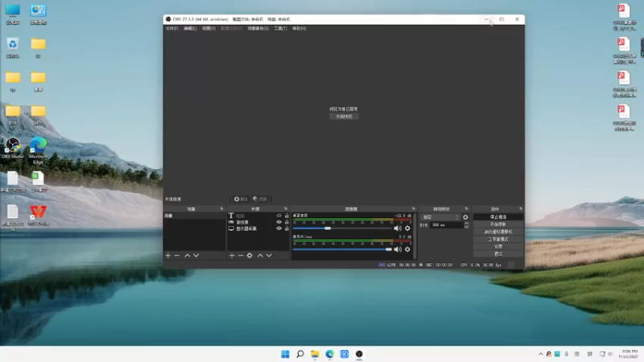Screen dimensions: 644x362
Task: Toggle lock on the text source
Action: pyautogui.click(x=287, y=216)
